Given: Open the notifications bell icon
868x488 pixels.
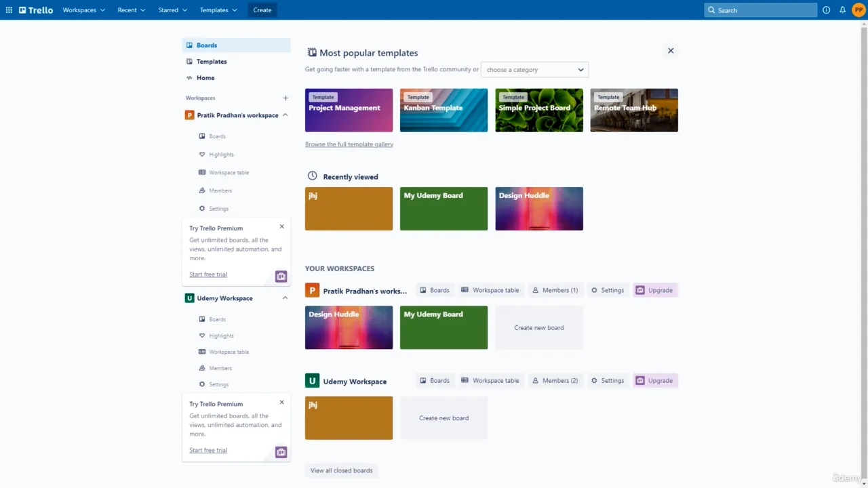Looking at the screenshot, I should tap(842, 10).
